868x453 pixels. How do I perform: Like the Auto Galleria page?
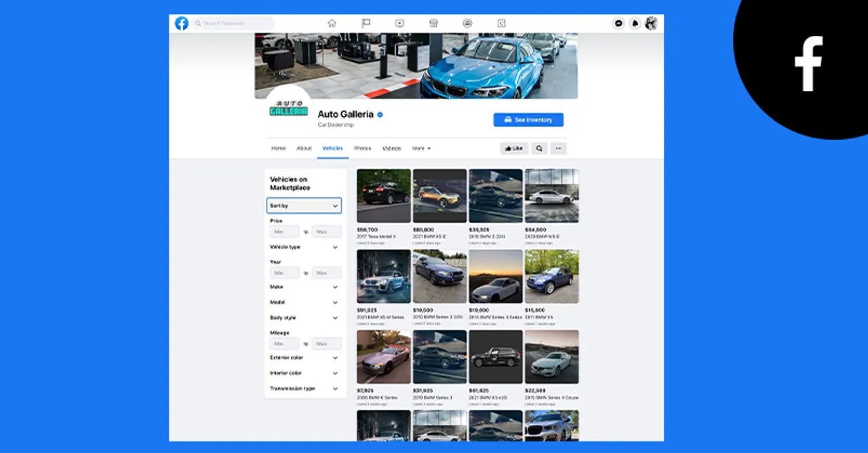point(514,148)
